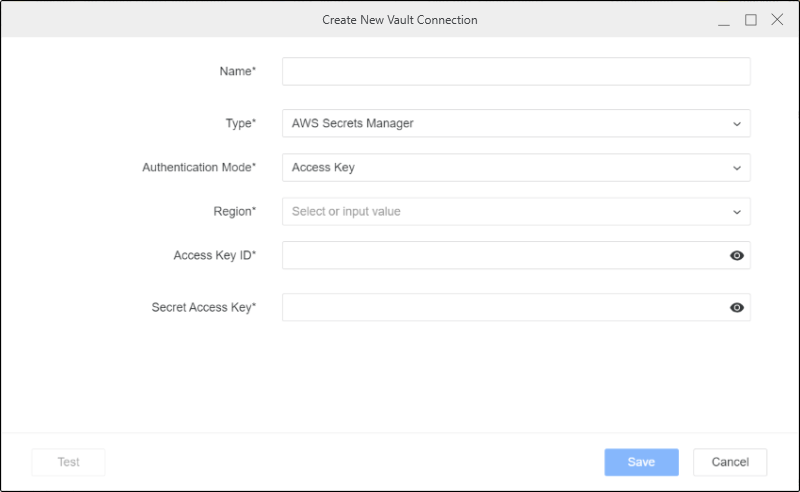
Task: Click the Access Key text in Authentication Mode
Action: (x=323, y=168)
